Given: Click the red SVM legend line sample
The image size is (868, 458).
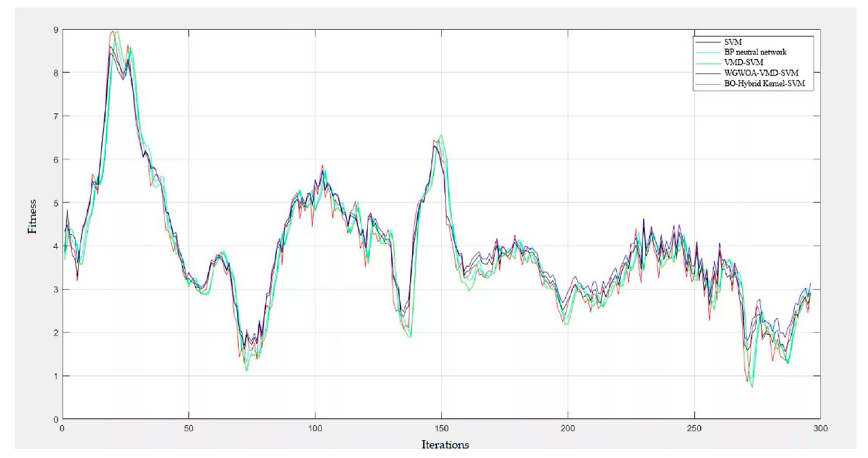Looking at the screenshot, I should (708, 42).
